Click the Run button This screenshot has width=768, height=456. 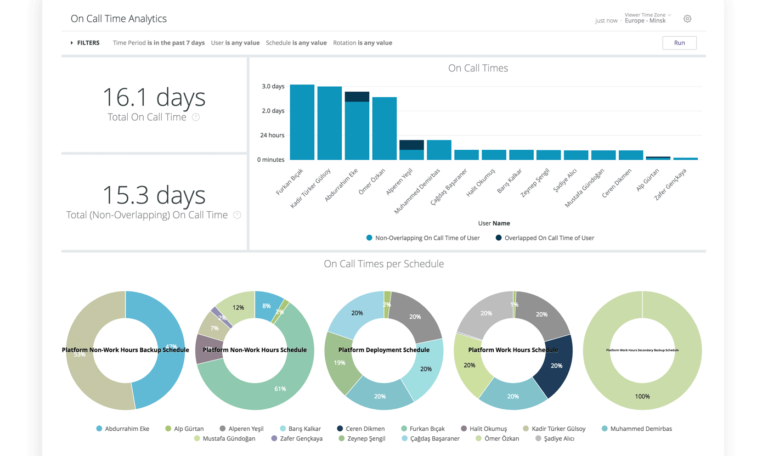pyautogui.click(x=679, y=43)
